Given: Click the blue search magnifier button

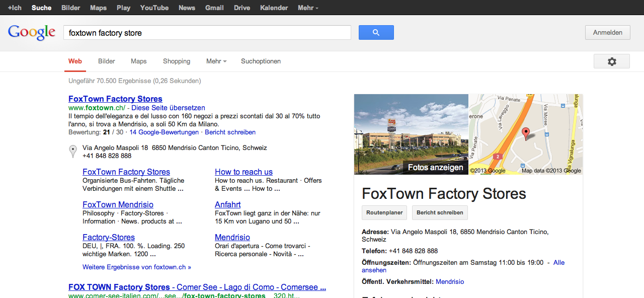Looking at the screenshot, I should pos(376,33).
